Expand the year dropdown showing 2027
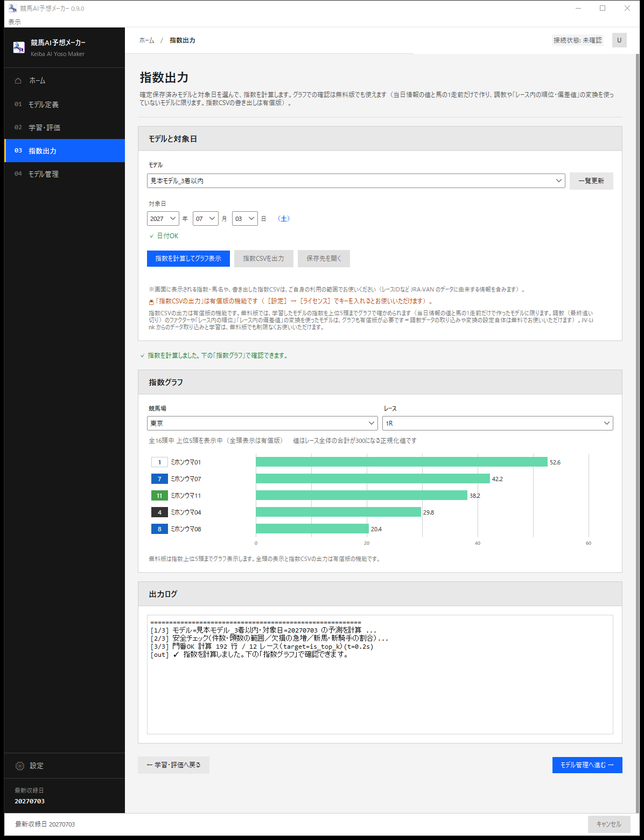This screenshot has width=644, height=840. (163, 219)
